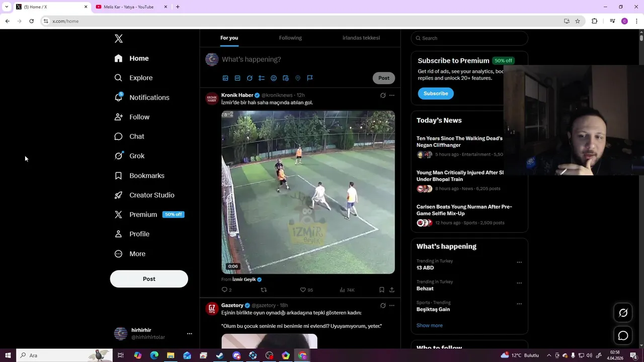Click the Search box

(x=469, y=38)
